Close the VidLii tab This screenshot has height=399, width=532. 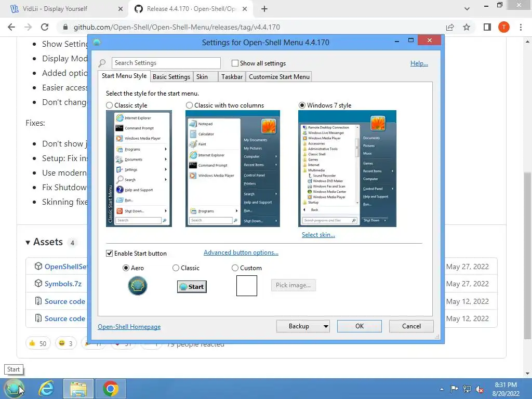(x=121, y=9)
